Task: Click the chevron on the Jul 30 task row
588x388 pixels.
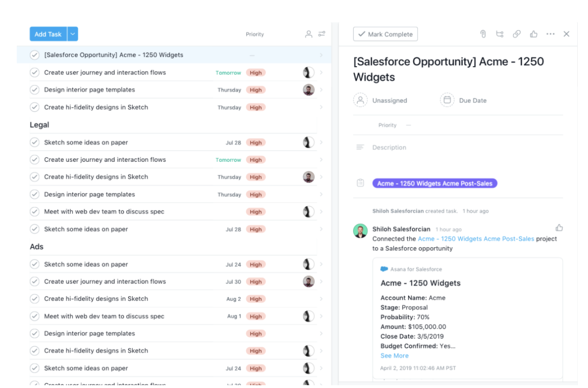Action: tap(321, 281)
